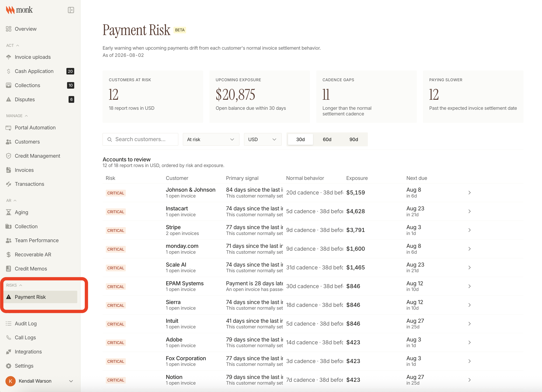Screen dimensions: 542x392
Task: Click the Transactions arrows icon
Action: [9, 184]
